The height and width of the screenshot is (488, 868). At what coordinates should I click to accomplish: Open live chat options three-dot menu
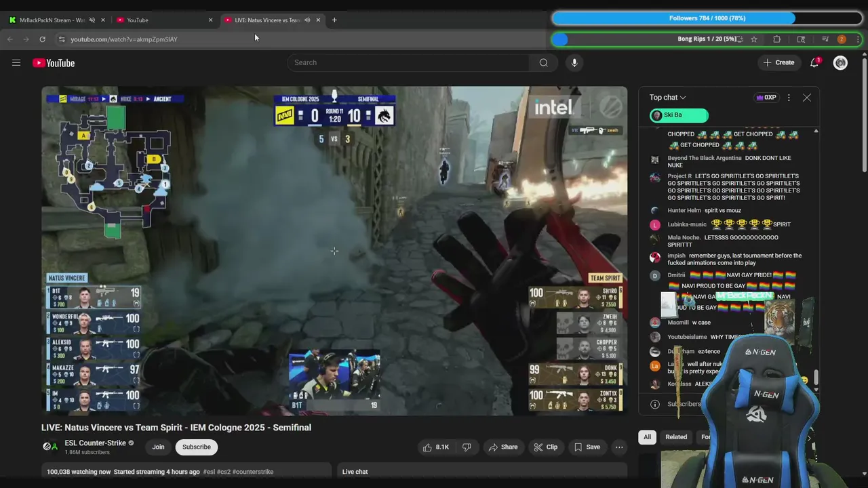[x=788, y=98]
